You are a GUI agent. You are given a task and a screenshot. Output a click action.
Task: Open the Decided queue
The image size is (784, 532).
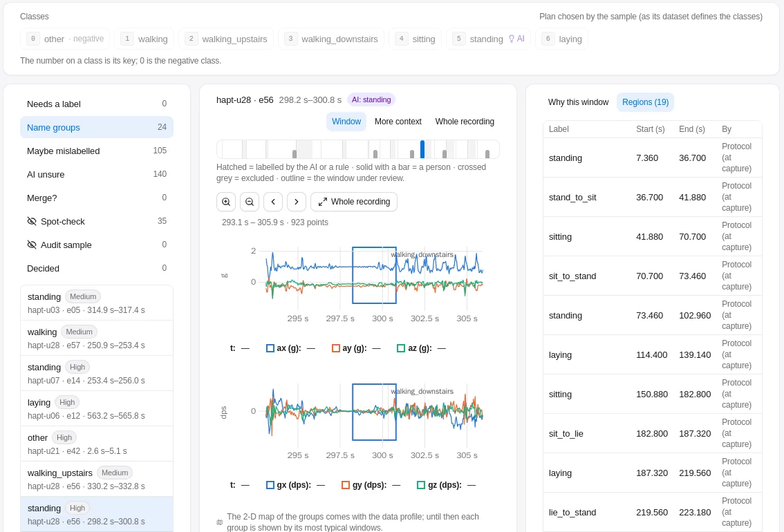[x=97, y=268]
